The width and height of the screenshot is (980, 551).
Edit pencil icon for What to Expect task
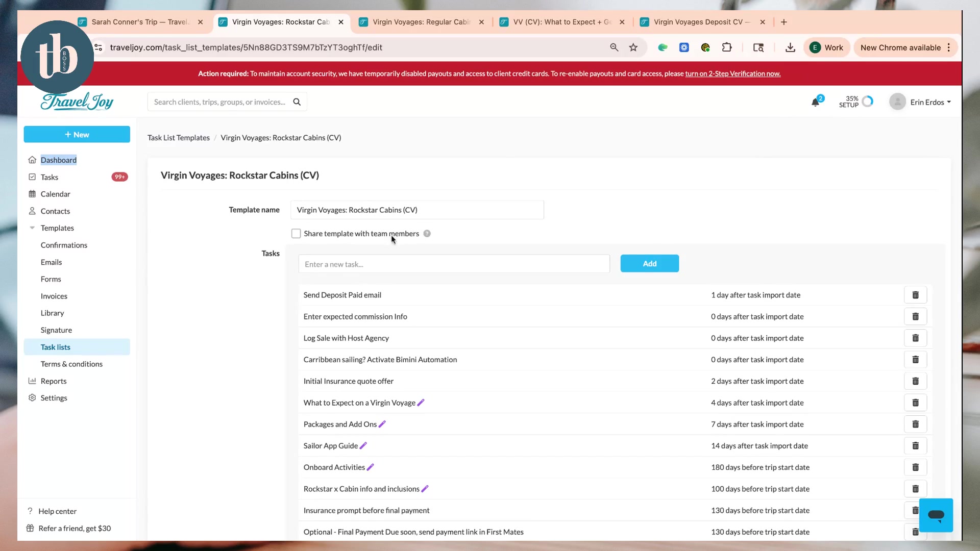[421, 403]
